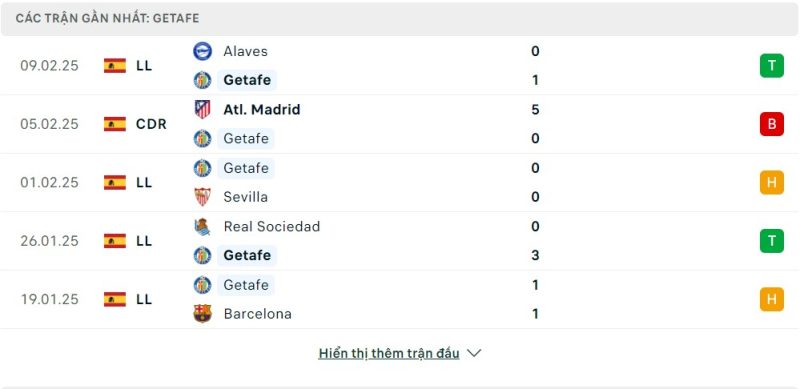Expand the chevron next to Hiển thị thêm trận đấu
The width and height of the screenshot is (800, 389).
[474, 353]
